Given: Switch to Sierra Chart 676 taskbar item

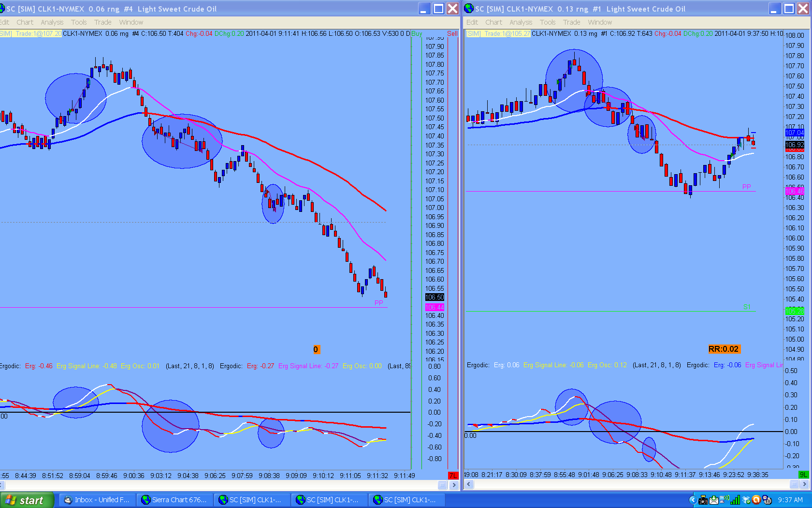Looking at the screenshot, I should tap(174, 500).
